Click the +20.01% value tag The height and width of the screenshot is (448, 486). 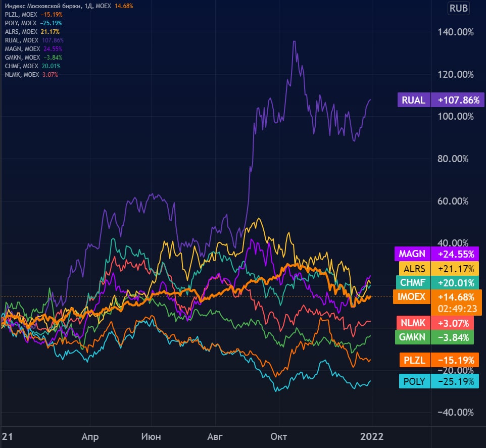[x=455, y=282]
